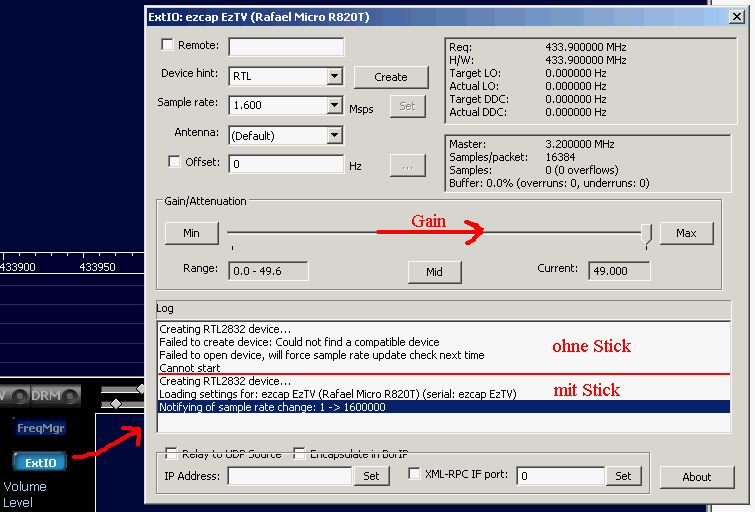755x512 pixels.
Task: Enable the Offset checkbox
Action: tap(174, 161)
